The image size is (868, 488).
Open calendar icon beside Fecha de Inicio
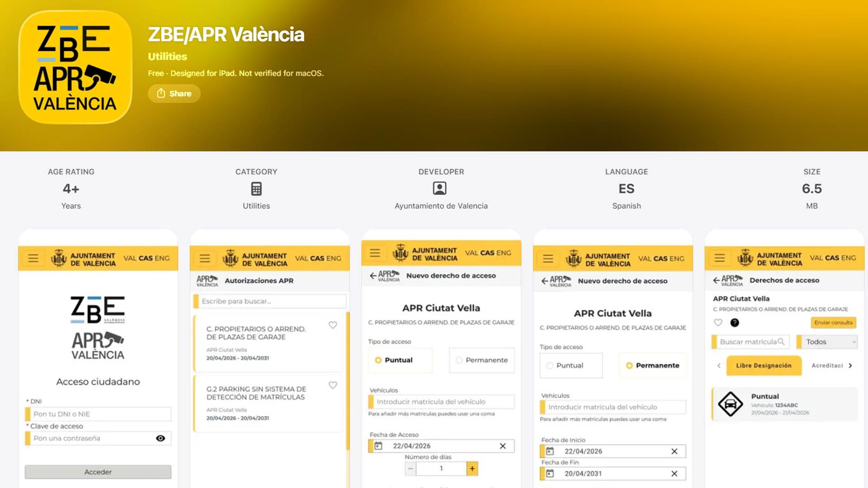550,451
